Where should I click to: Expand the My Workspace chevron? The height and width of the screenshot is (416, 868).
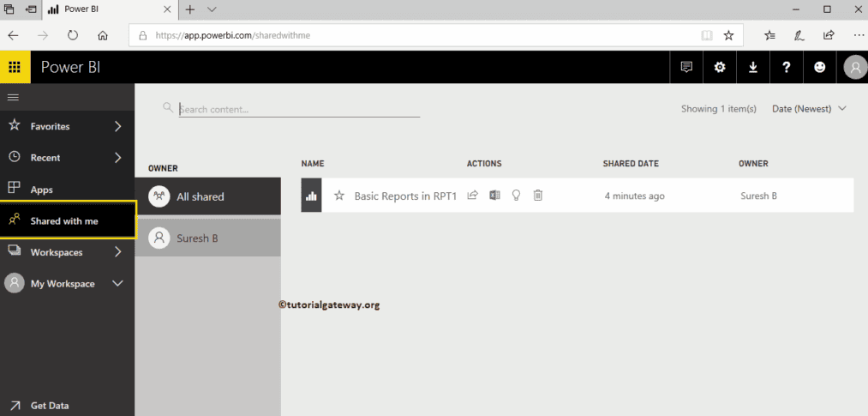[x=117, y=283]
